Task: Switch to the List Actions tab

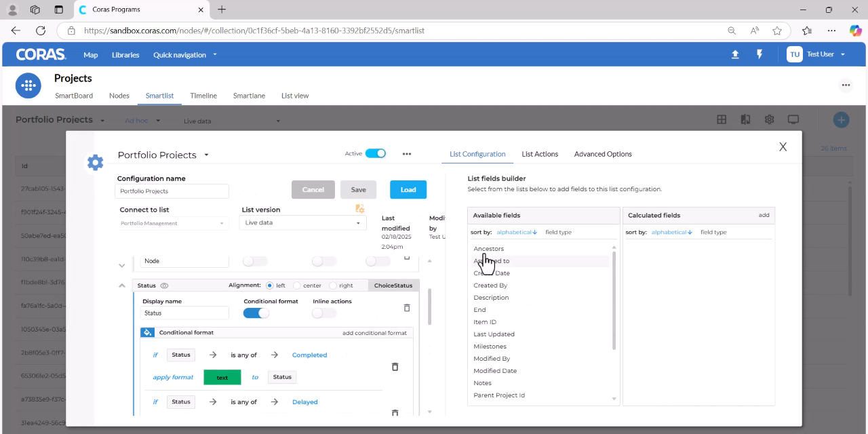Action: 540,154
